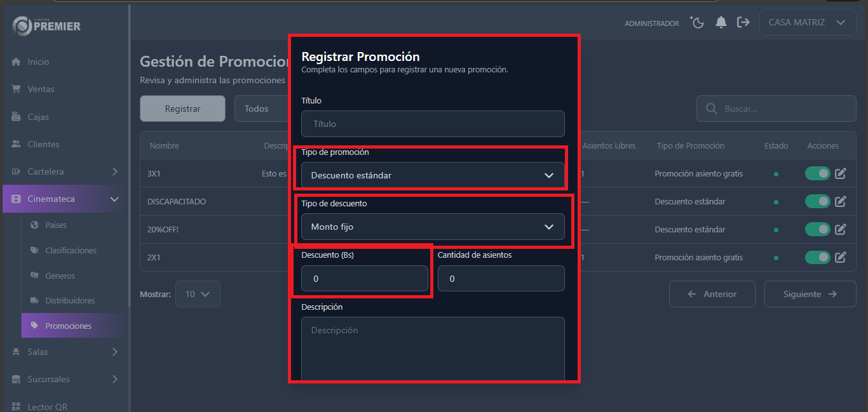The height and width of the screenshot is (412, 868).
Task: Toggle the 2X1 promotion switch
Action: click(817, 257)
